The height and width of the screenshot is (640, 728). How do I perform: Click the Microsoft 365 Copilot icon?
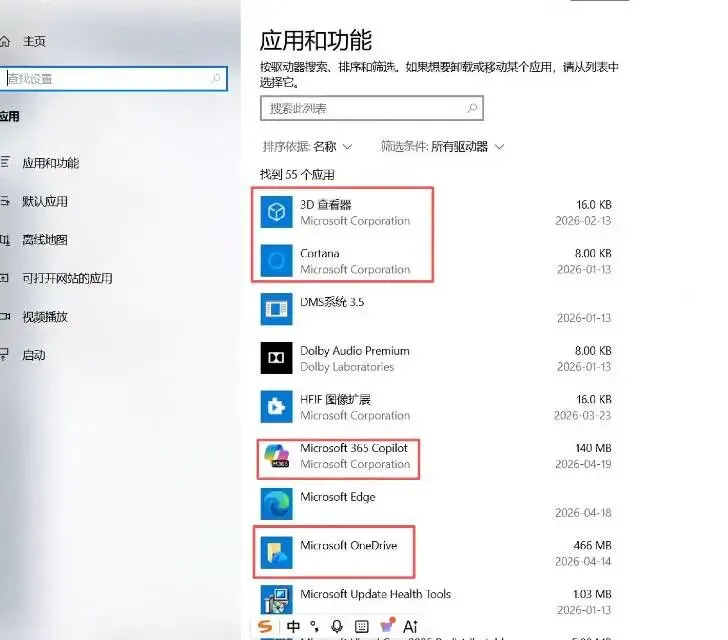[276, 456]
